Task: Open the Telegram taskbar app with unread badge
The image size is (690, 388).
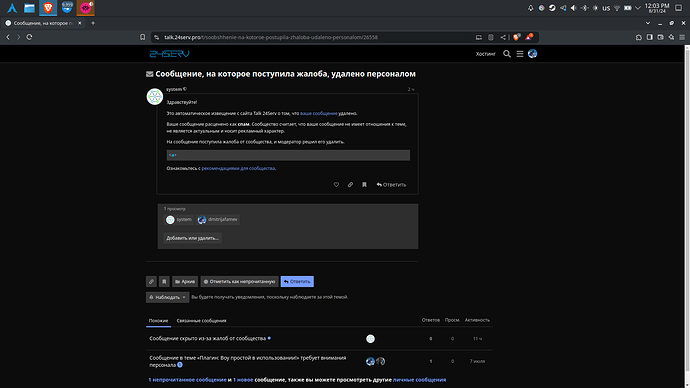Action: (x=67, y=7)
